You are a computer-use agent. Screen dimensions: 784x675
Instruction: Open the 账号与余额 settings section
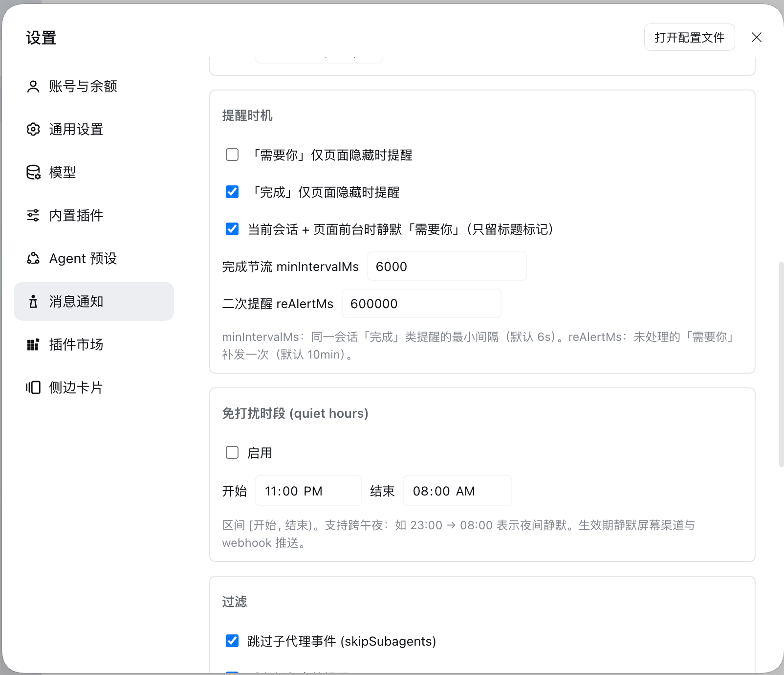pos(94,87)
